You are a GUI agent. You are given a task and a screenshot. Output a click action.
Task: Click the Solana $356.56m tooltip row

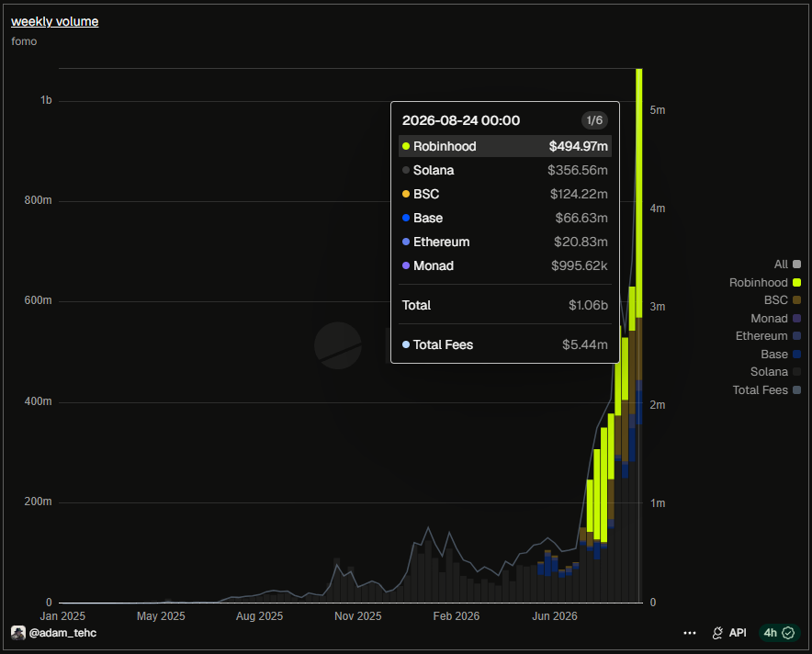[x=505, y=170]
